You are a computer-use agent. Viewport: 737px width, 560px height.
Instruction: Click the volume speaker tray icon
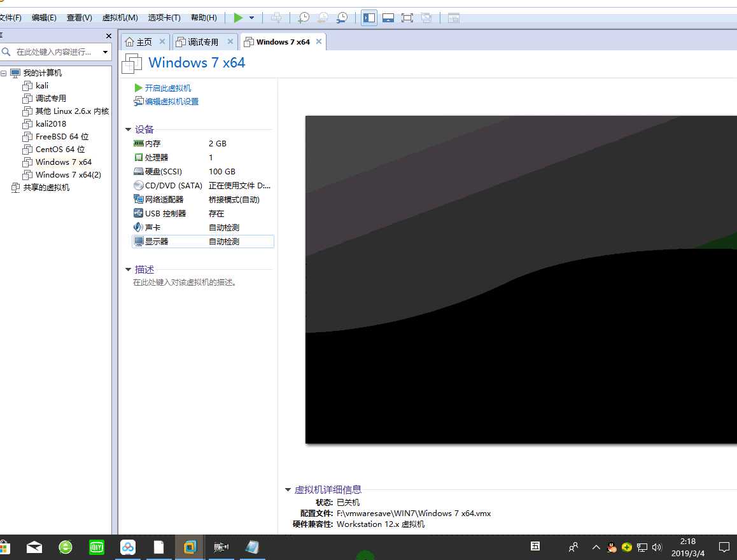[x=657, y=547]
